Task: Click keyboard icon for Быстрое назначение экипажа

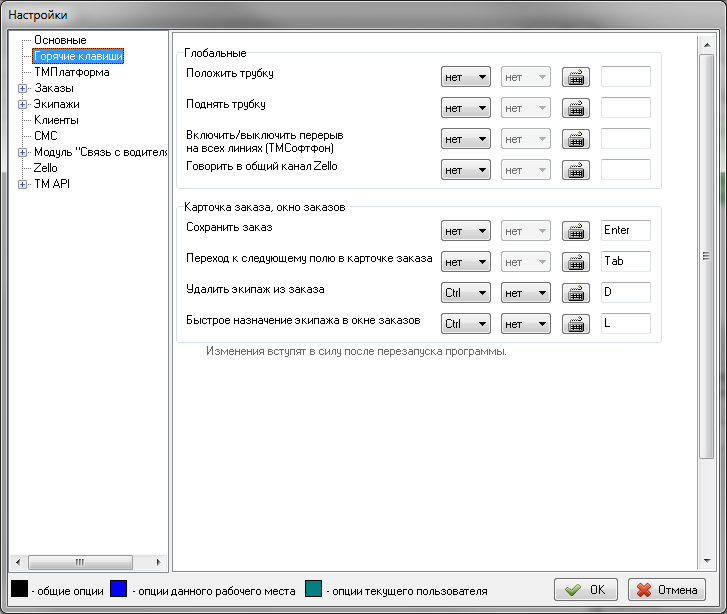Action: pyautogui.click(x=575, y=324)
